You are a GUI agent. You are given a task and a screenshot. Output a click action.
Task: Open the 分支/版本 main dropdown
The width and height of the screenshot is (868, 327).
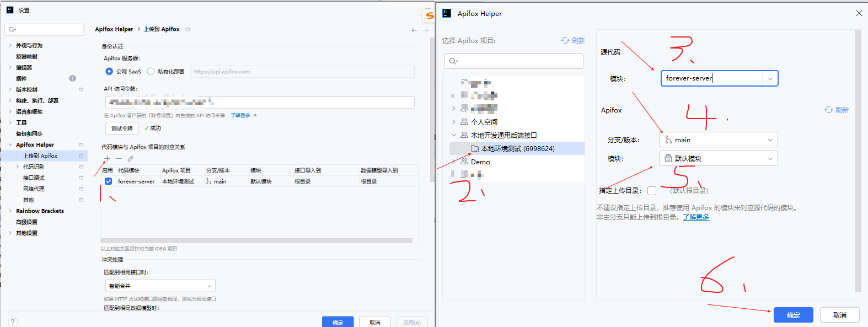pos(719,140)
